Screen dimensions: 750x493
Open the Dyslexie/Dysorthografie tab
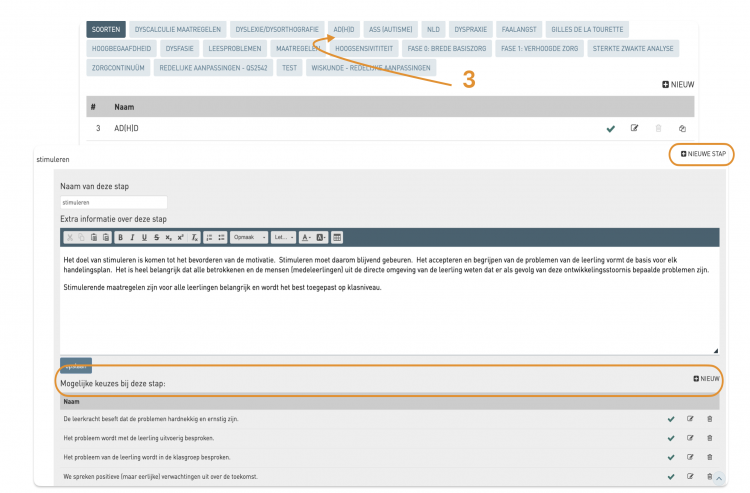(x=275, y=29)
